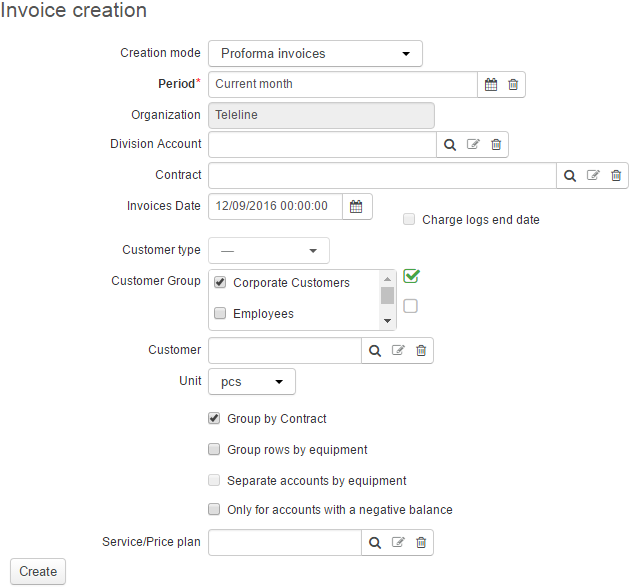The width and height of the screenshot is (631, 587).
Task: Focus the Customer input field
Action: tap(285, 350)
